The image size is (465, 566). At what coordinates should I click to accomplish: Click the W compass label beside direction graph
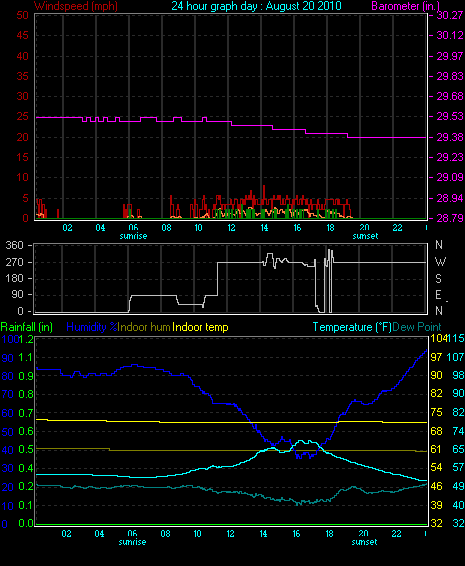click(x=440, y=262)
